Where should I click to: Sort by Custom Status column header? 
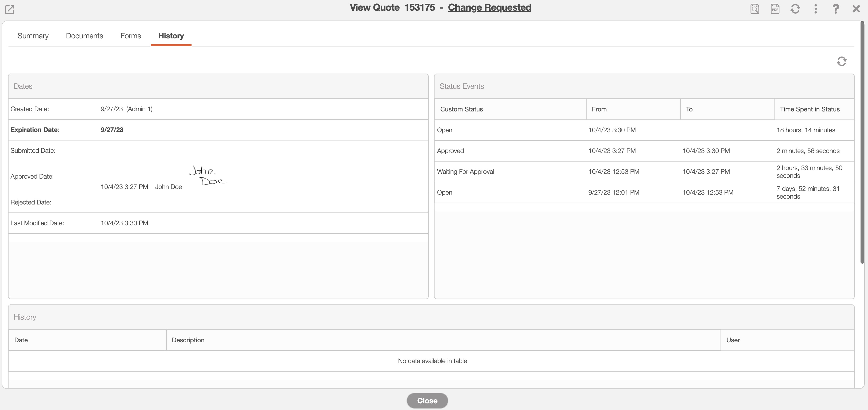[461, 109]
